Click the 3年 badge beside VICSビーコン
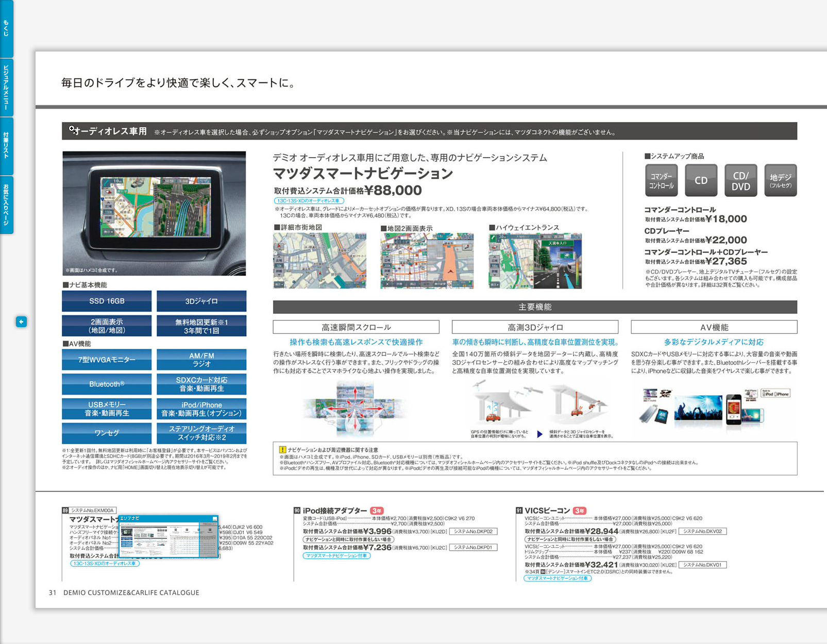 click(579, 511)
